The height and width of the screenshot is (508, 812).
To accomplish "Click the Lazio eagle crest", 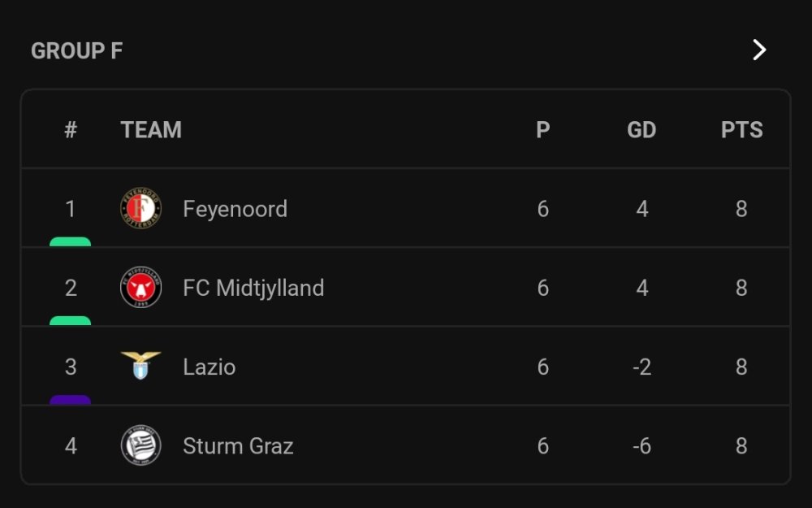I will click(140, 366).
